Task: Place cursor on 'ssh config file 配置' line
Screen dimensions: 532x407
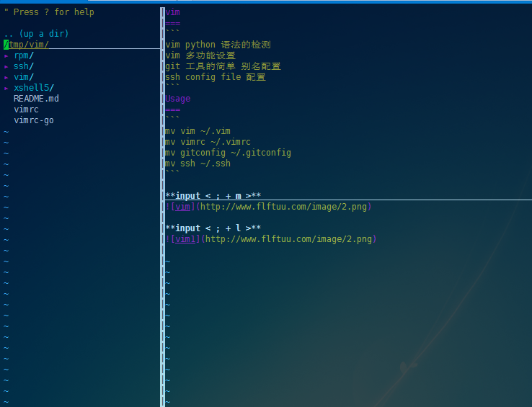Action: 216,77
